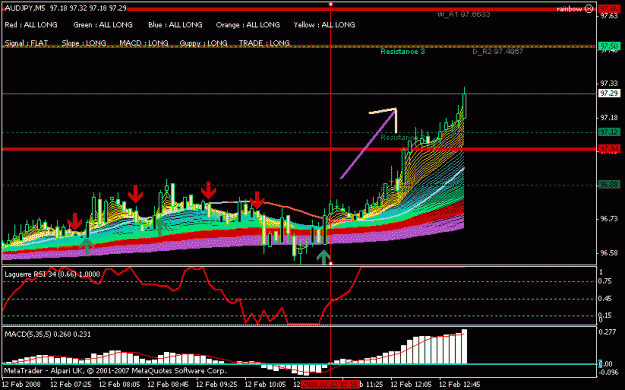Click the MetaTrader Alpari UK copyright text
This screenshot has height=390, width=625.
115,370
